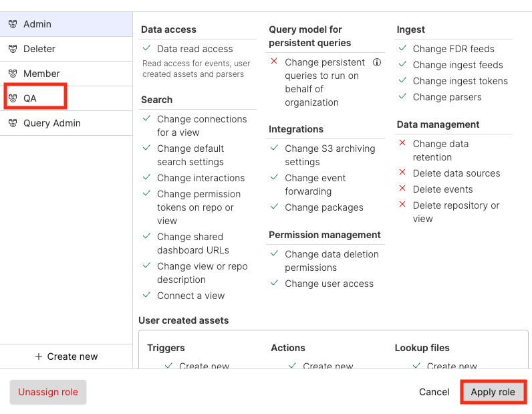
Task: Click the info icon for persistent queries
Action: [377, 62]
